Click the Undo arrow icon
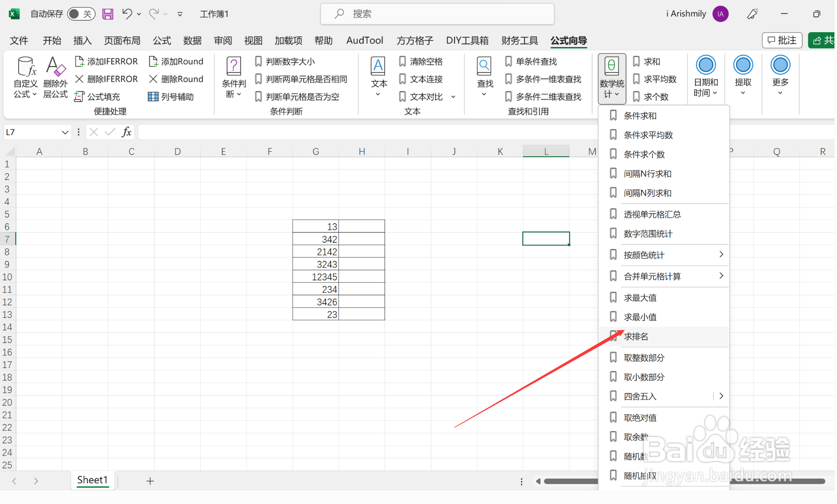Viewport: 837px width, 504px height. [x=127, y=14]
